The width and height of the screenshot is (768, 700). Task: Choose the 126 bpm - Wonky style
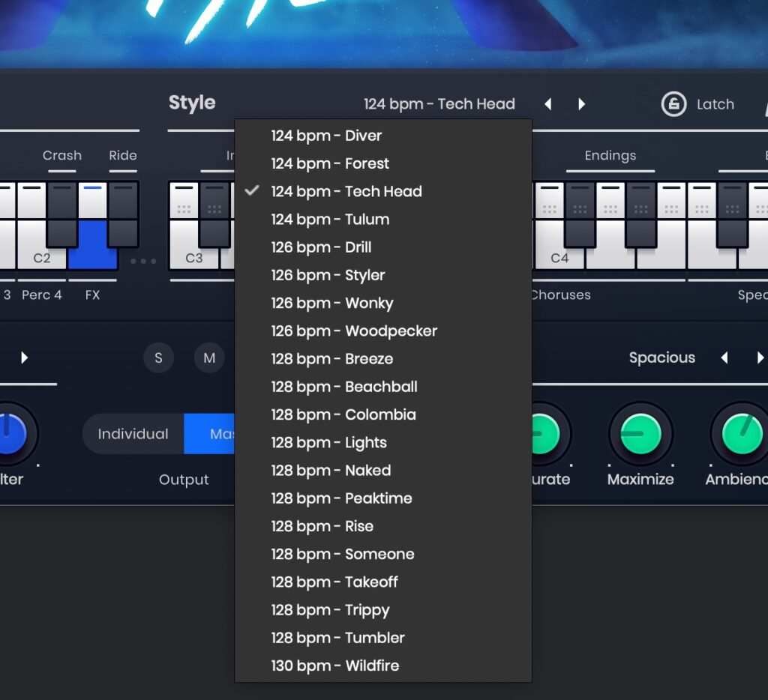pyautogui.click(x=332, y=303)
